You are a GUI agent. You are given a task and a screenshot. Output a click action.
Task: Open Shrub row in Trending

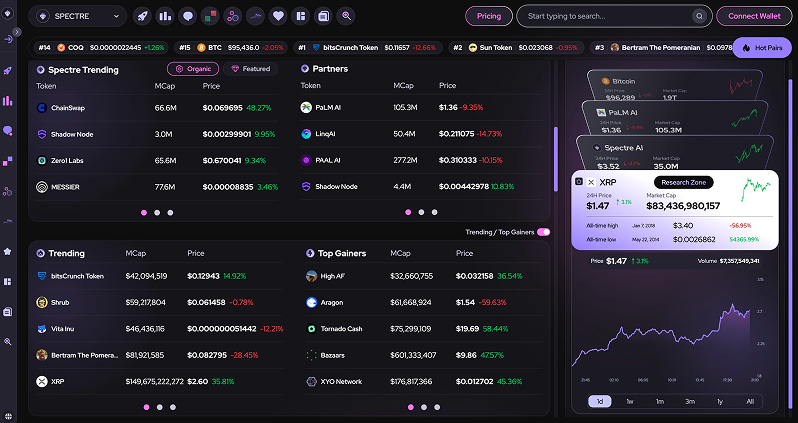click(x=160, y=302)
